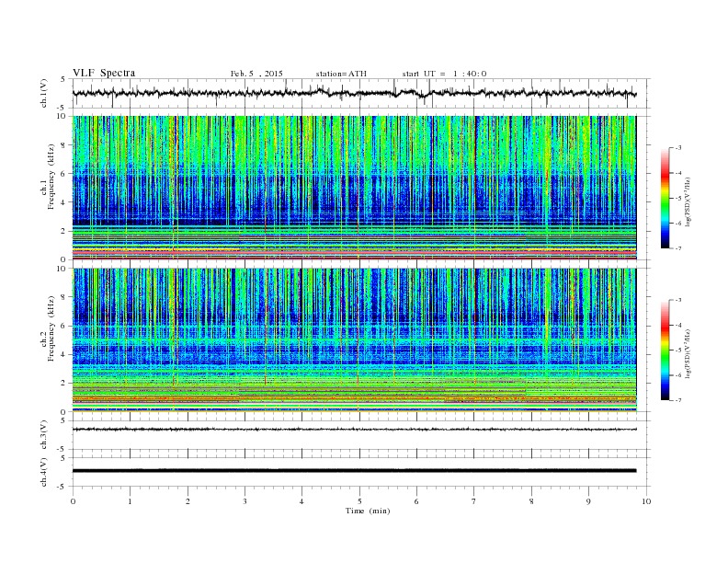Image resolution: width=728 pixels, height=563 pixels.
Task: Click the "2" minute time-axis tick label
Action: pyautogui.click(x=188, y=501)
